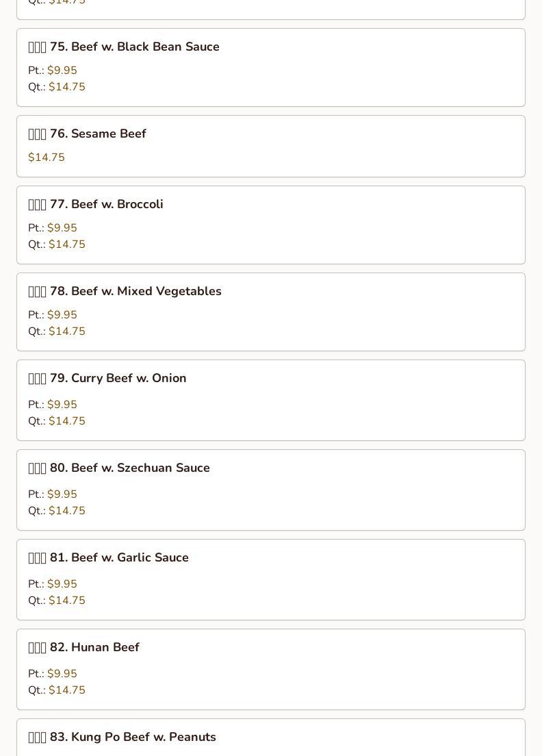Click pint price of Beef w. Black Bean Sauce
542x756 pixels.
click(62, 70)
